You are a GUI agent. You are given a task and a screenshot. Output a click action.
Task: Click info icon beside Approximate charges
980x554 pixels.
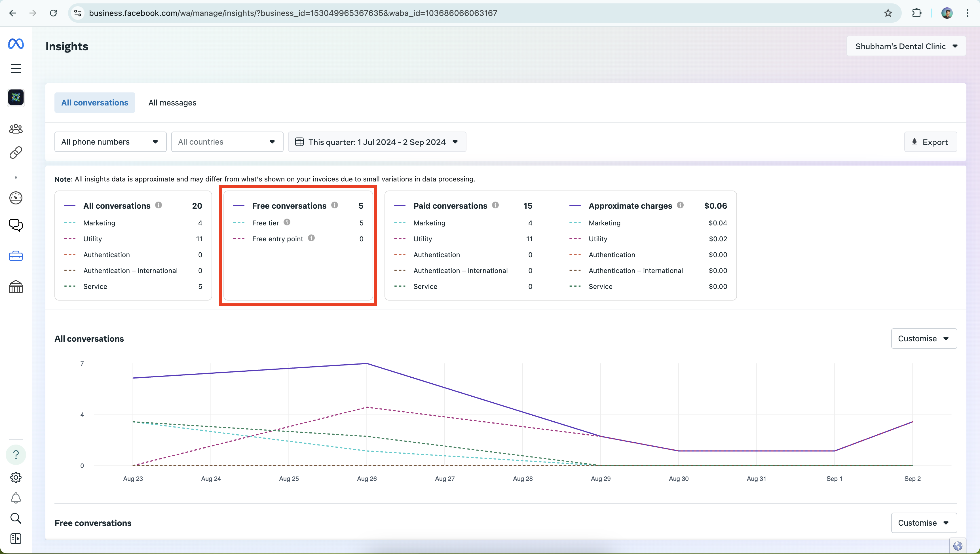point(680,205)
